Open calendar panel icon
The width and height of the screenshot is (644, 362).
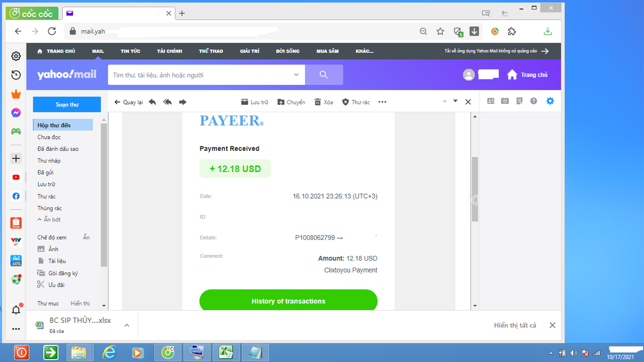[505, 101]
